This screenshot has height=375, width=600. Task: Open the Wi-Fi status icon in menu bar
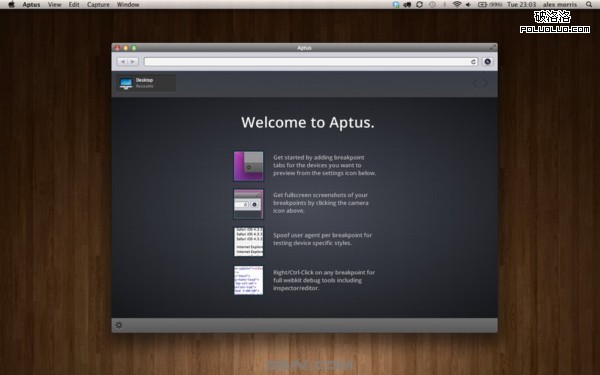pos(457,5)
